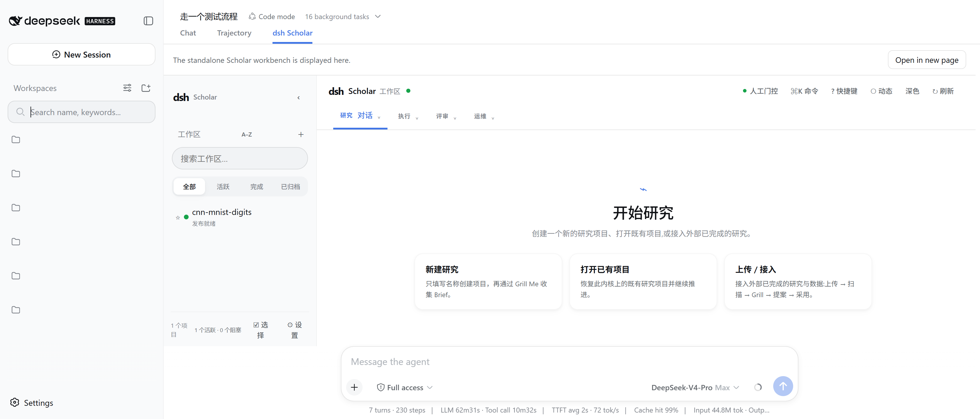
Task: Click the deepseek bird logo icon
Action: [16, 21]
